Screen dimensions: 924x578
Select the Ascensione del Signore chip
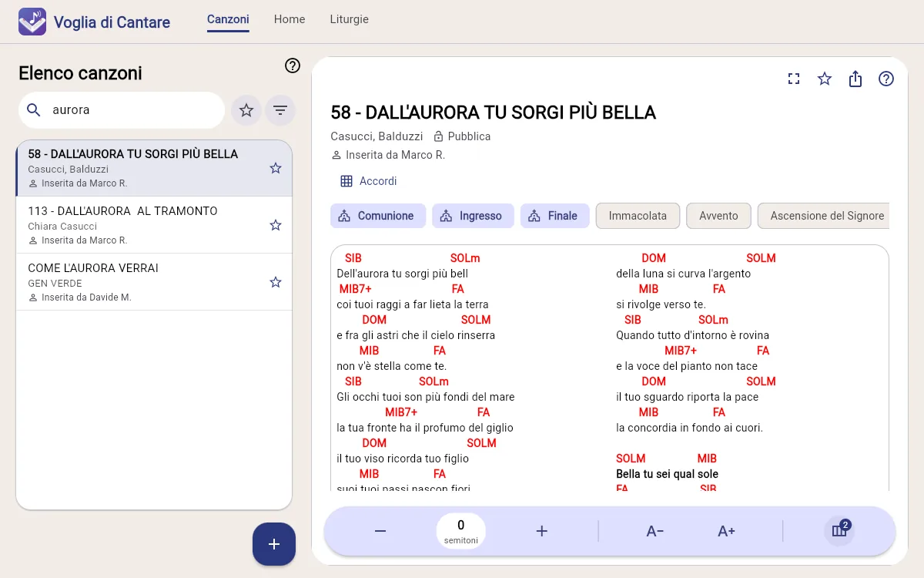pos(824,216)
